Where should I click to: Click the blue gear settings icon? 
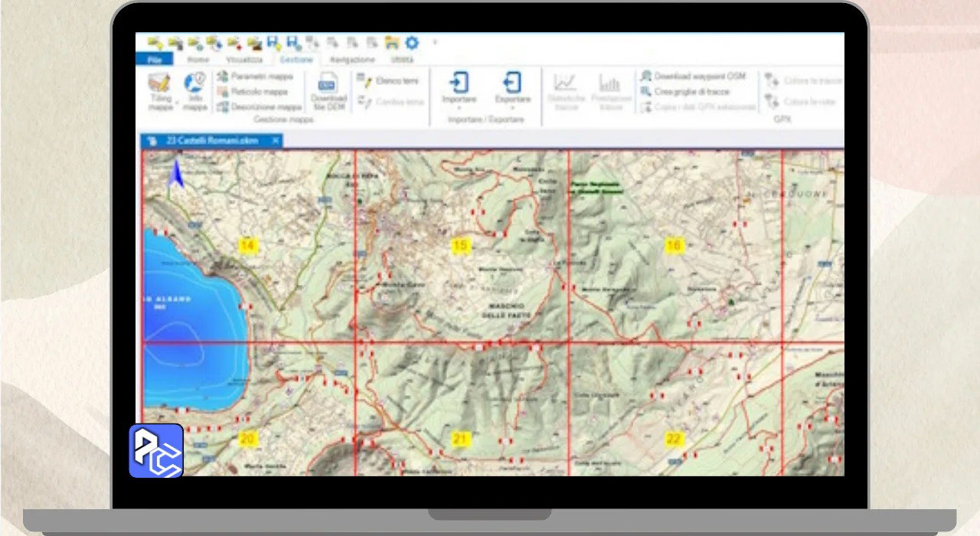[412, 43]
